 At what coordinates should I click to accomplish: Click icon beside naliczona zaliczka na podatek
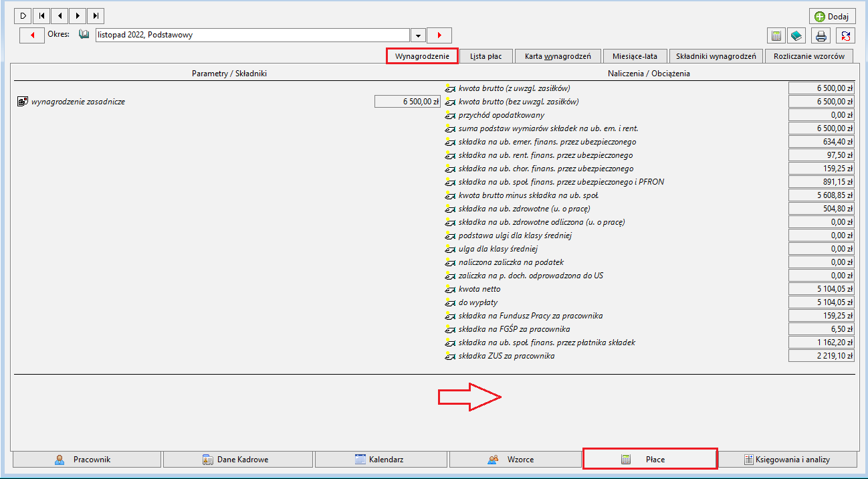449,262
